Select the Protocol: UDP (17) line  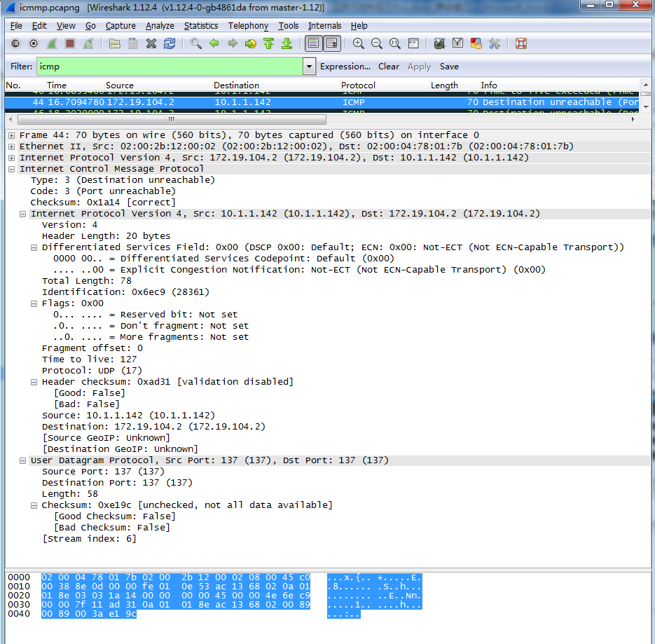coord(92,371)
